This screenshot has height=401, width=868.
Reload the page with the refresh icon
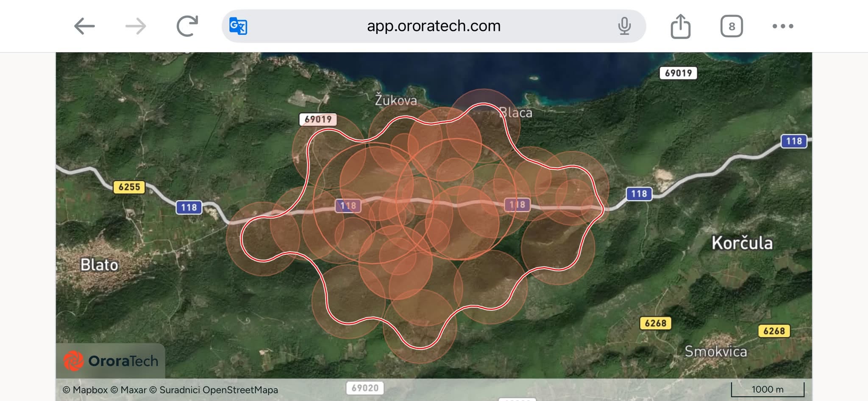[x=187, y=26]
